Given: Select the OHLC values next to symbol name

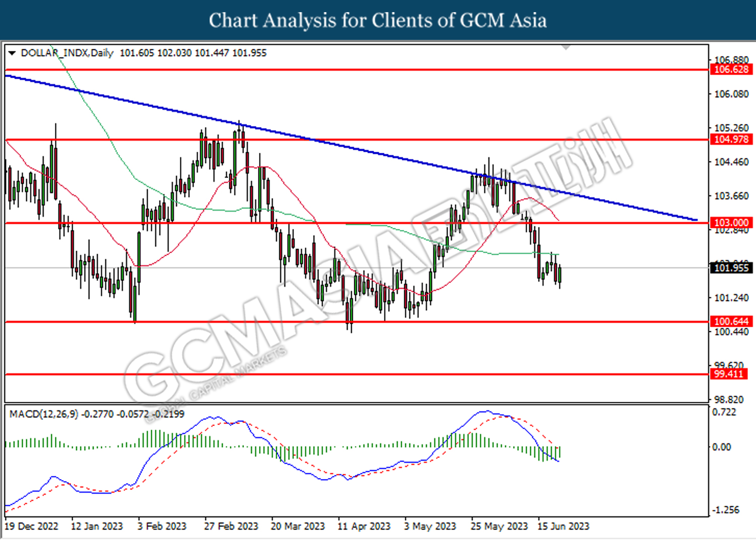Looking at the screenshot, I should [193, 53].
